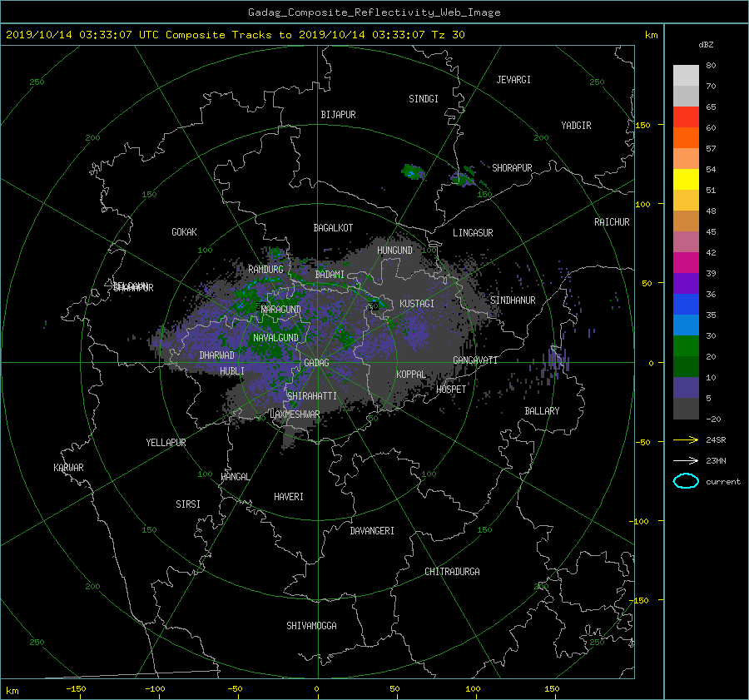
Task: Click the RAMDURG city label
Action: coord(265,270)
